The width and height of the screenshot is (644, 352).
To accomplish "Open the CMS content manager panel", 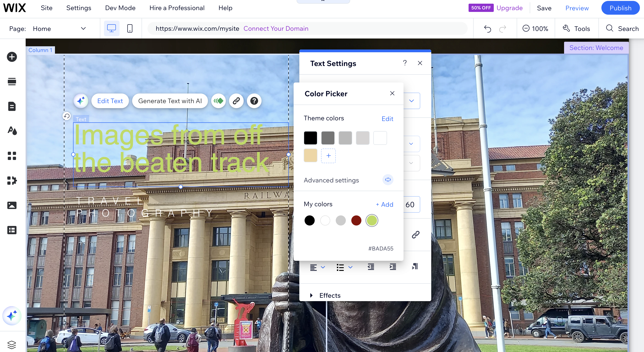I will pyautogui.click(x=12, y=230).
